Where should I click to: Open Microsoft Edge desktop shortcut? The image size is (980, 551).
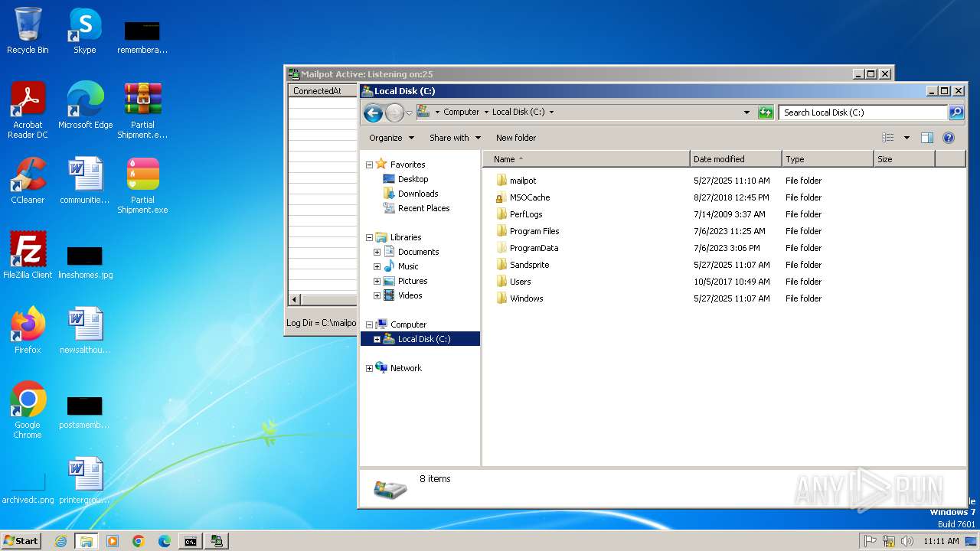85,106
